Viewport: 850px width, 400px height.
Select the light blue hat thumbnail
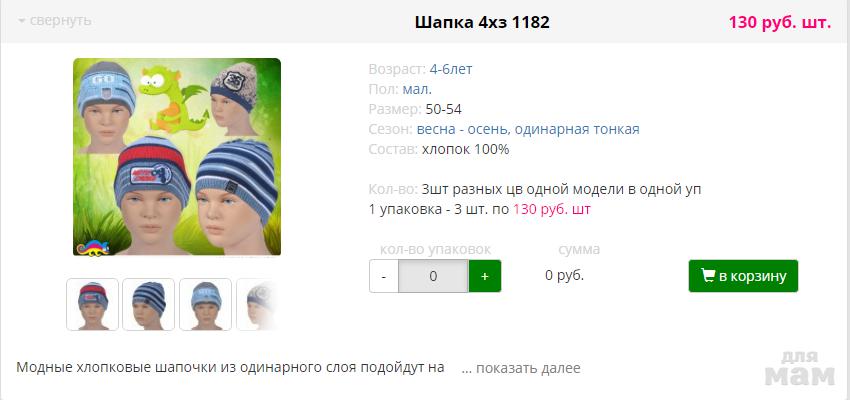pyautogui.click(x=205, y=304)
